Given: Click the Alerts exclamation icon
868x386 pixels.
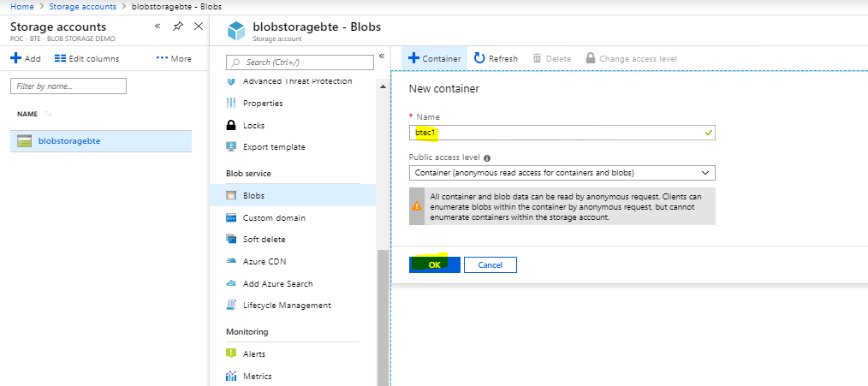Looking at the screenshot, I should coord(231,353).
